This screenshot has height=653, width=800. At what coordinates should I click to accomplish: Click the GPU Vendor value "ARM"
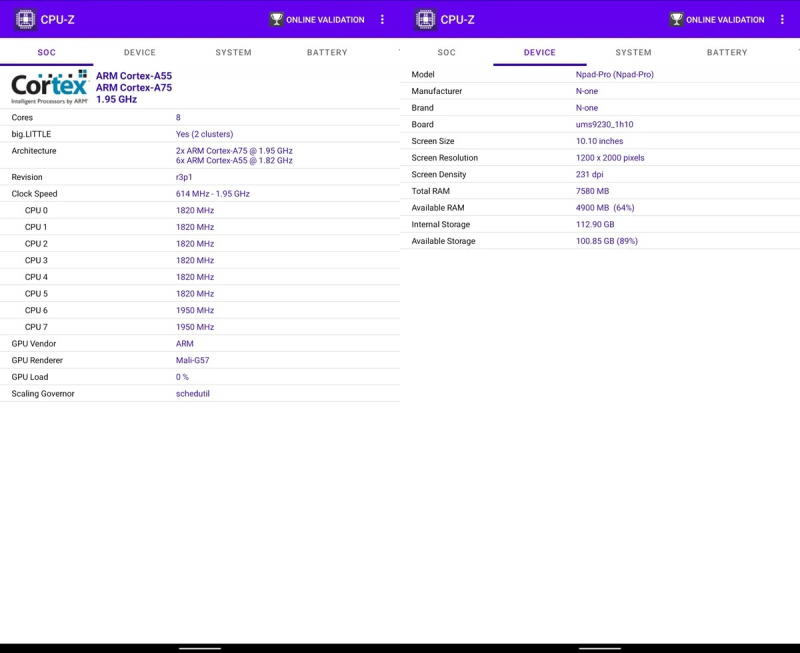[184, 344]
